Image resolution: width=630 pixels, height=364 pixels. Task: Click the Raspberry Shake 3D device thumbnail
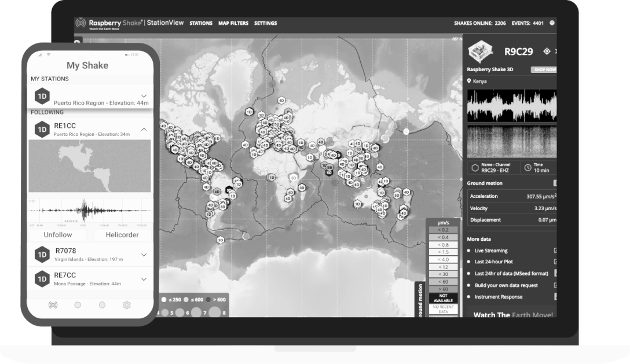point(480,52)
